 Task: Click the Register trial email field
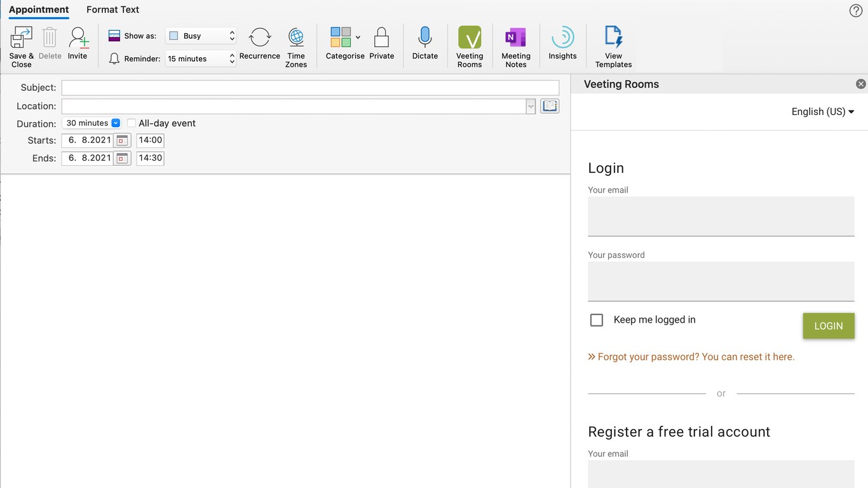(x=721, y=474)
